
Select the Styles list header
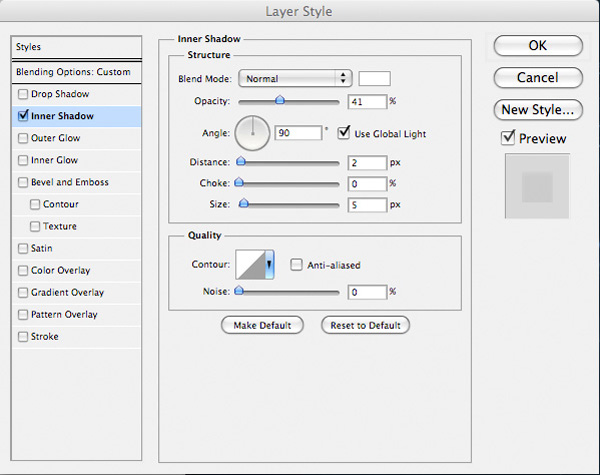(x=77, y=47)
